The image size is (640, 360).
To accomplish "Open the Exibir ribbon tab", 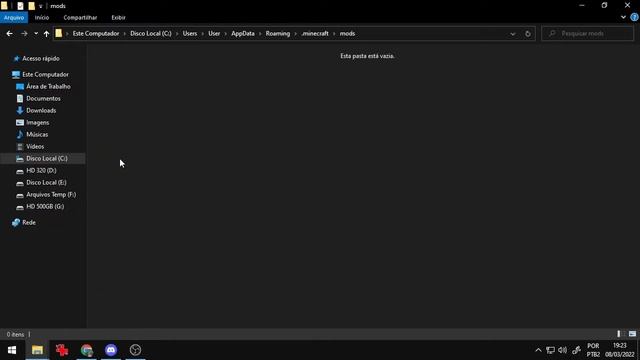I will (x=118, y=18).
